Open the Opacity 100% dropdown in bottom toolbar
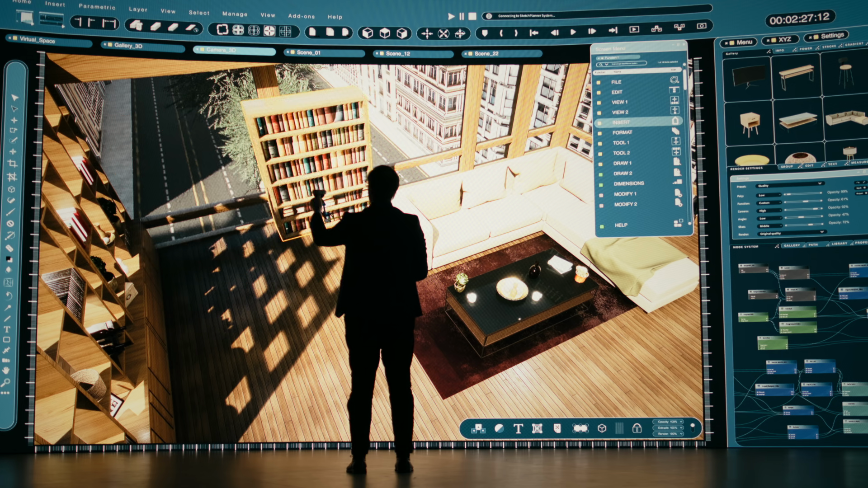The image size is (868, 488). coord(668,422)
